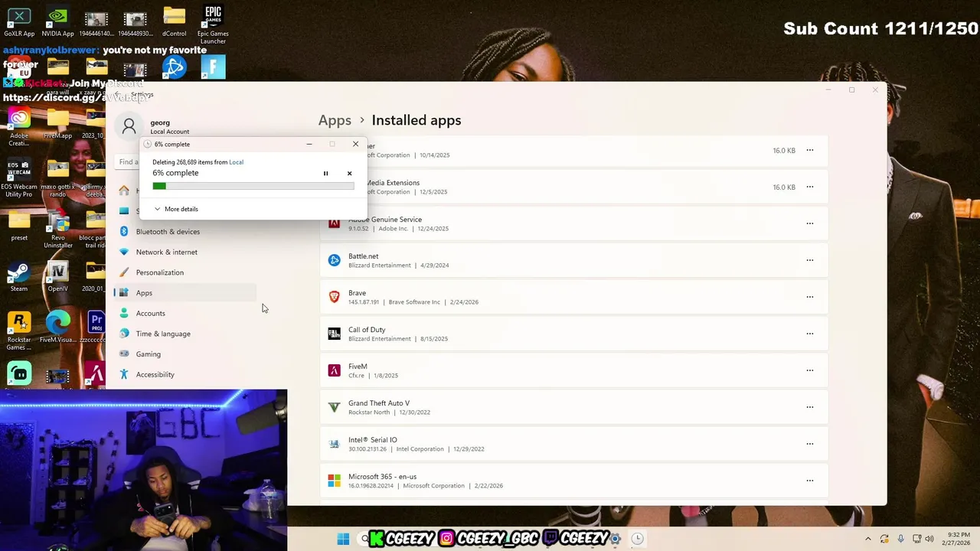980x551 pixels.
Task: Open the Local source folder link
Action: tap(236, 162)
